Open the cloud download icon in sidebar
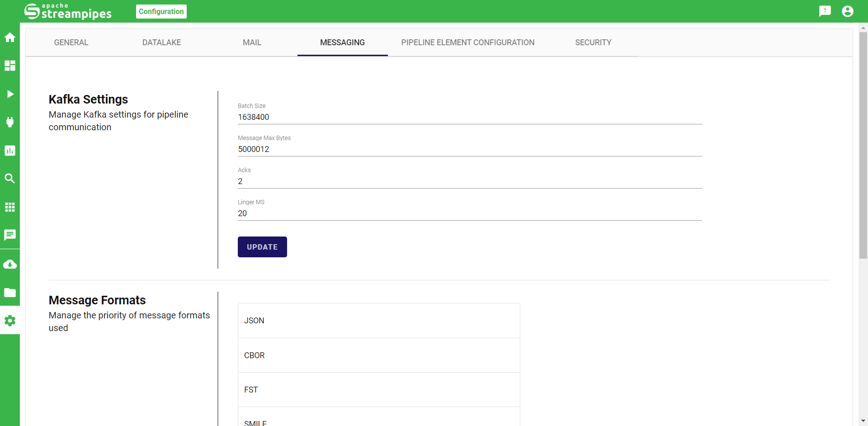 point(10,265)
